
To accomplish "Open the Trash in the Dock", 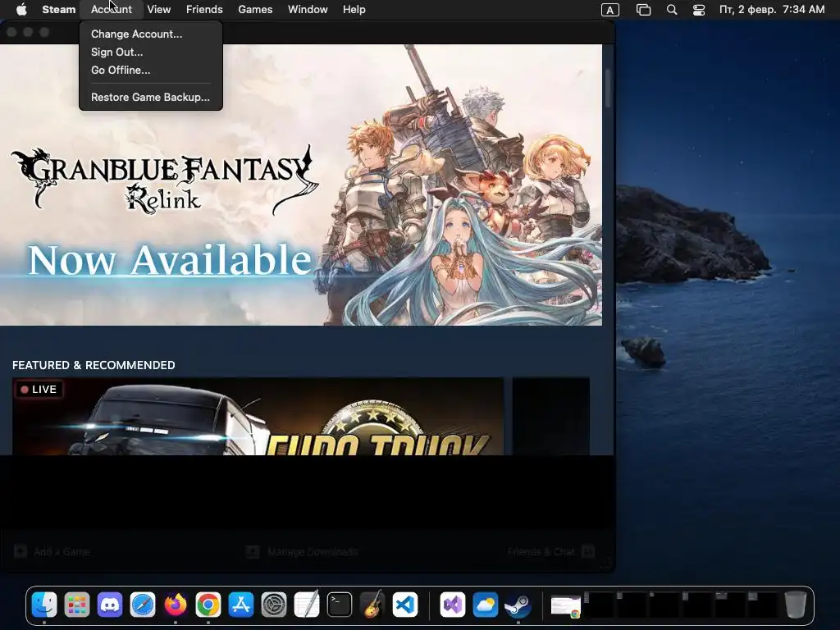I will [x=795, y=605].
